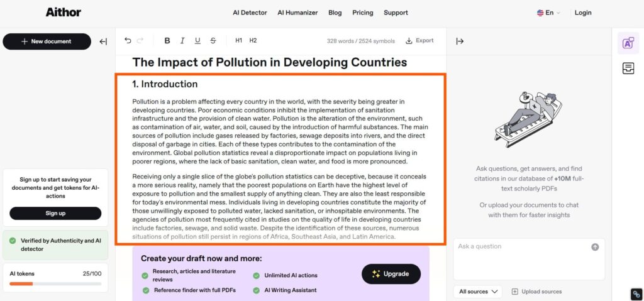Click the Aithor logo
The image size is (644, 301).
tap(64, 13)
